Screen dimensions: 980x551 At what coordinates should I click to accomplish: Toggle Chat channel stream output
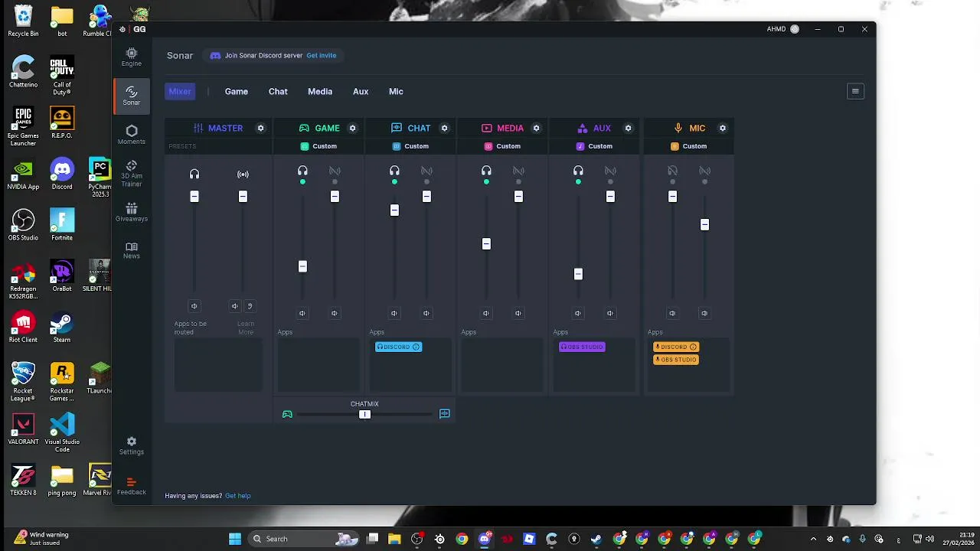tap(426, 171)
